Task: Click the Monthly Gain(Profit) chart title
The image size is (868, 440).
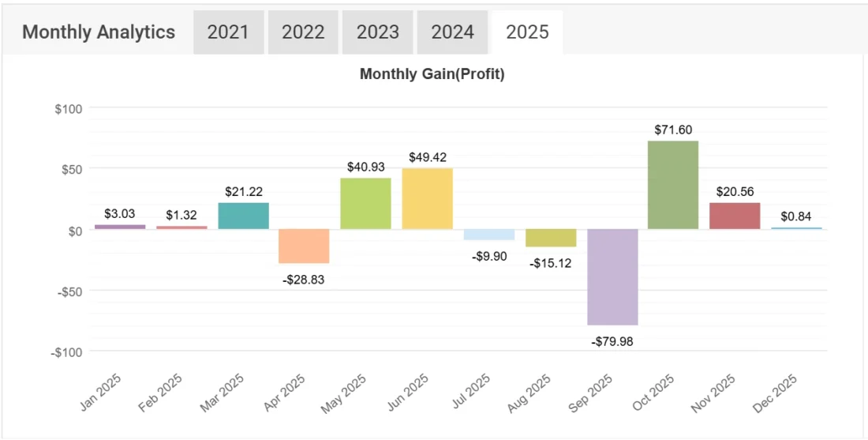Action: (x=432, y=74)
